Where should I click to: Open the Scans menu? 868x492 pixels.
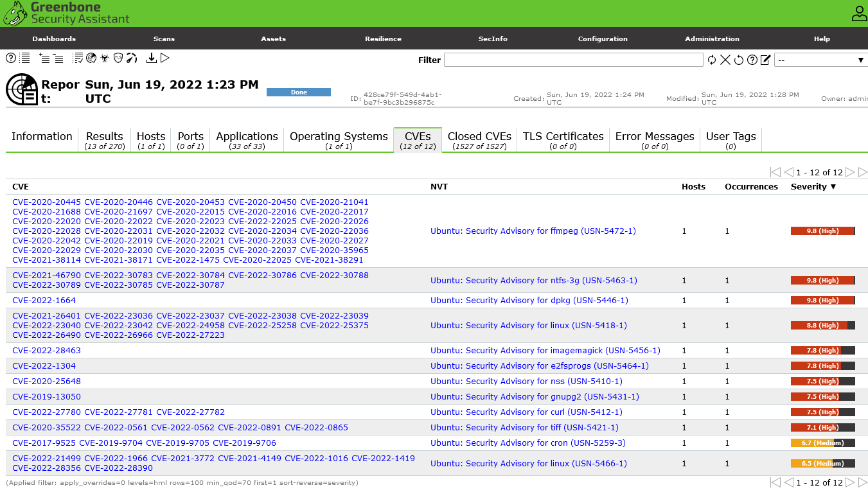[x=164, y=39]
